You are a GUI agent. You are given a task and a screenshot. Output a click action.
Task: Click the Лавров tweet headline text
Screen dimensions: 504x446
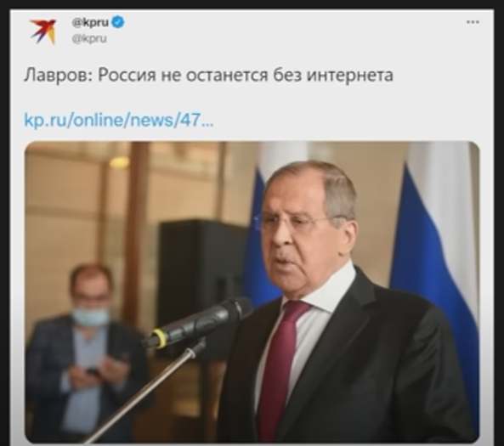(x=208, y=76)
